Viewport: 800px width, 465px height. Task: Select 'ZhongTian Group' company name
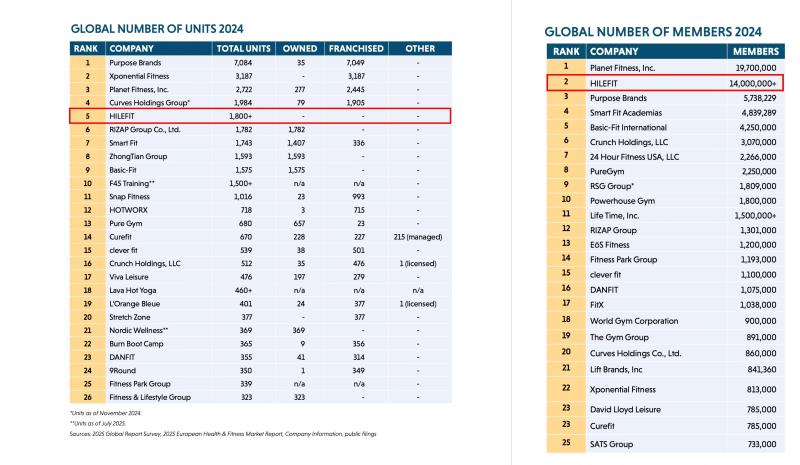[138, 156]
